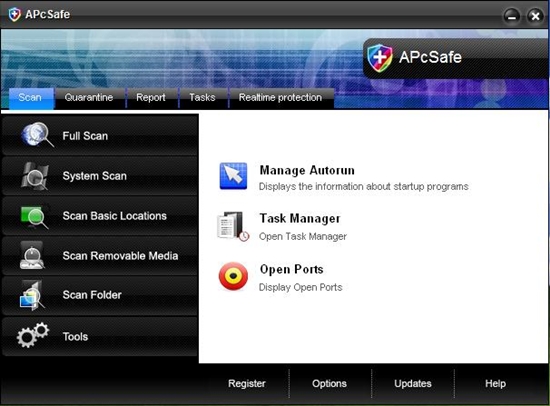This screenshot has height=406, width=550.
Task: Click the Scan Folder icon
Action: [x=32, y=295]
